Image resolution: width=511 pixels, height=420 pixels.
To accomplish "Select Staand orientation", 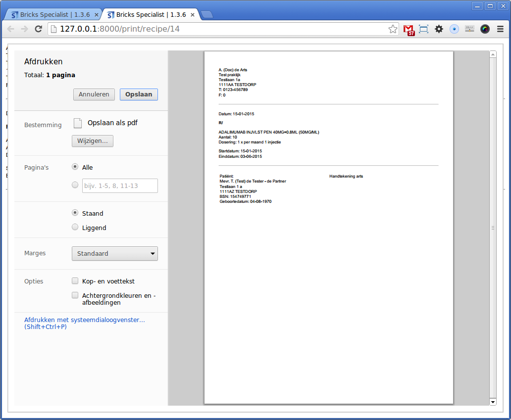I will 75,213.
